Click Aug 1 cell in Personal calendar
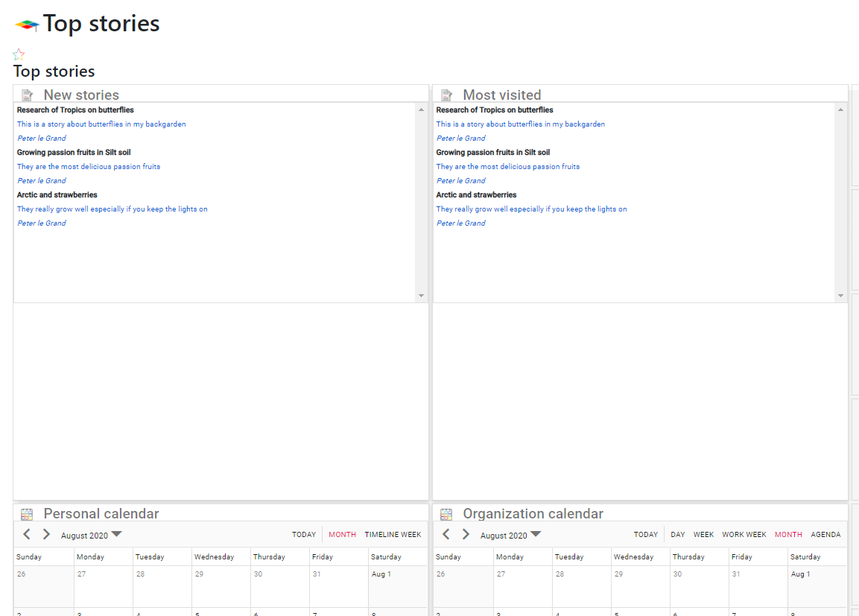 tap(398, 586)
